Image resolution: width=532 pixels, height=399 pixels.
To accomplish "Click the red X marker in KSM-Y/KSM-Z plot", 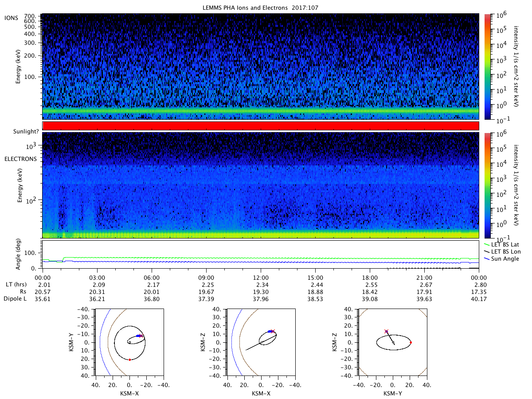I will pos(386,331).
